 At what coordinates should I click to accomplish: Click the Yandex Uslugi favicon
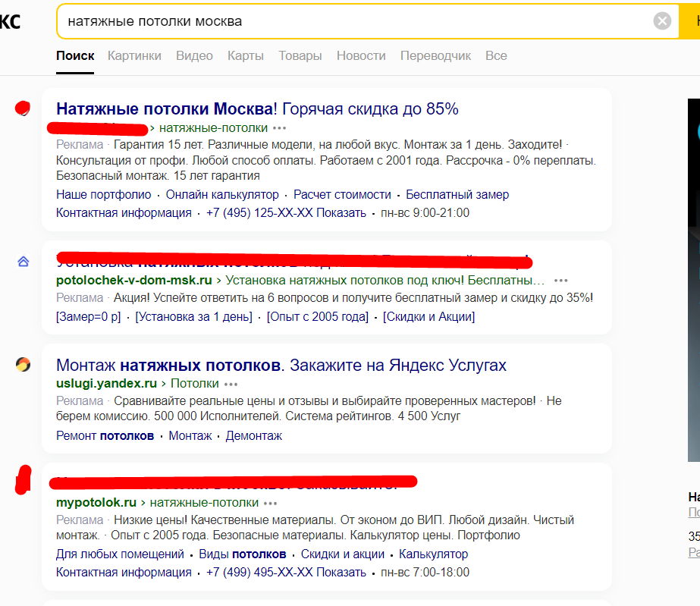tap(24, 365)
